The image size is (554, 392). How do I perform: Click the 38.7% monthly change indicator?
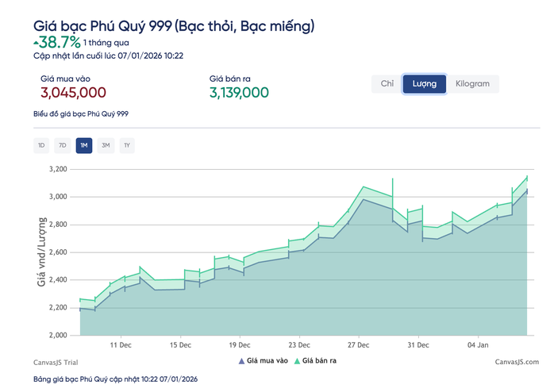[56, 41]
